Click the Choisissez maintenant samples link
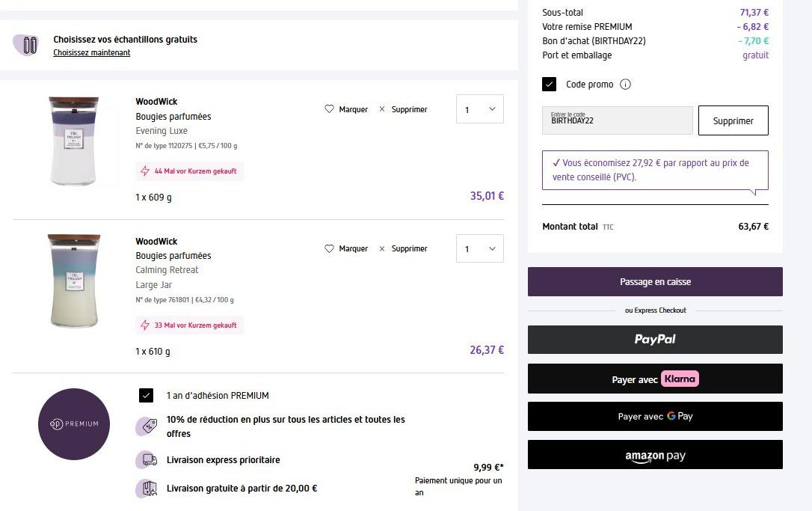Screen dimensions: 812x511 pos(92,53)
